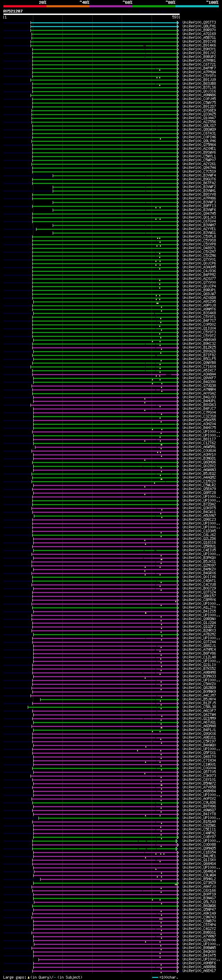Select hit label UniRef100_Q7G6E9
222x980 pixels.
(x=199, y=110)
